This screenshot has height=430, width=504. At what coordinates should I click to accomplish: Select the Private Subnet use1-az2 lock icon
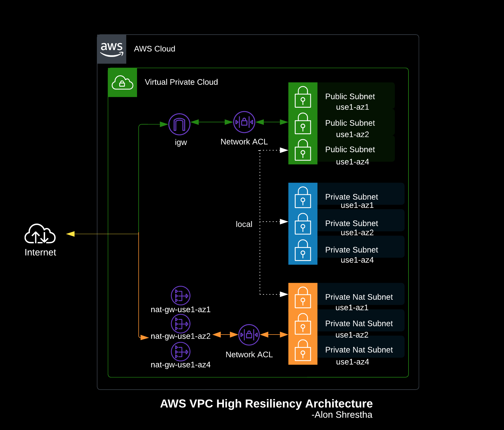coord(303,224)
